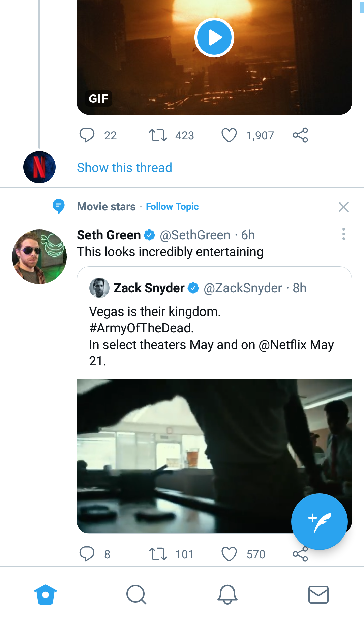Show this thread link

[x=124, y=168]
